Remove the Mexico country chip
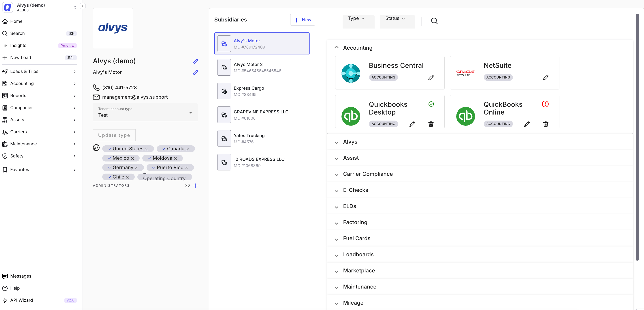Image resolution: width=644 pixels, height=310 pixels. (132, 158)
